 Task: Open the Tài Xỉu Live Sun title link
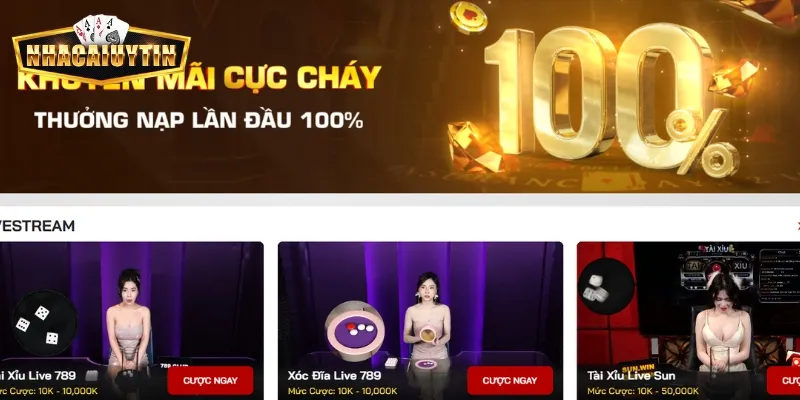[631, 376]
